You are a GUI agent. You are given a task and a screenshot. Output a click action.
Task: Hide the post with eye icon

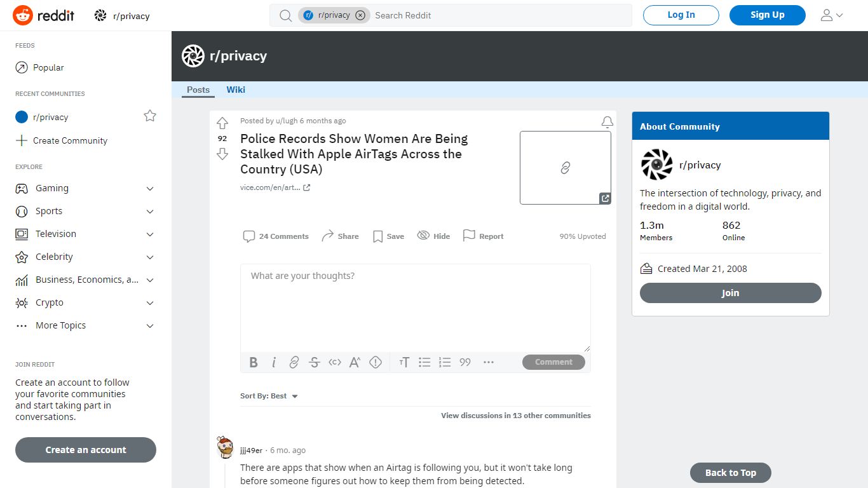(x=433, y=236)
